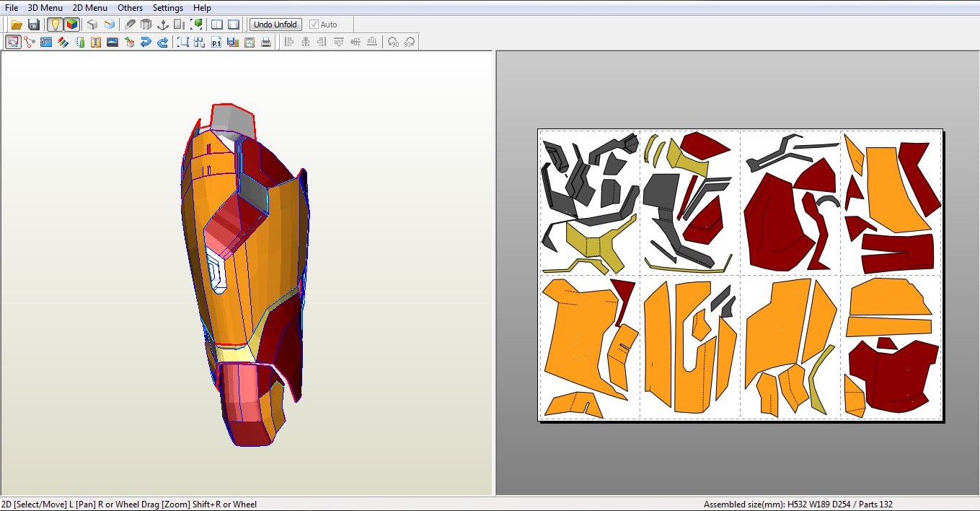Open the File menu
This screenshot has height=511, width=980.
coord(12,7)
